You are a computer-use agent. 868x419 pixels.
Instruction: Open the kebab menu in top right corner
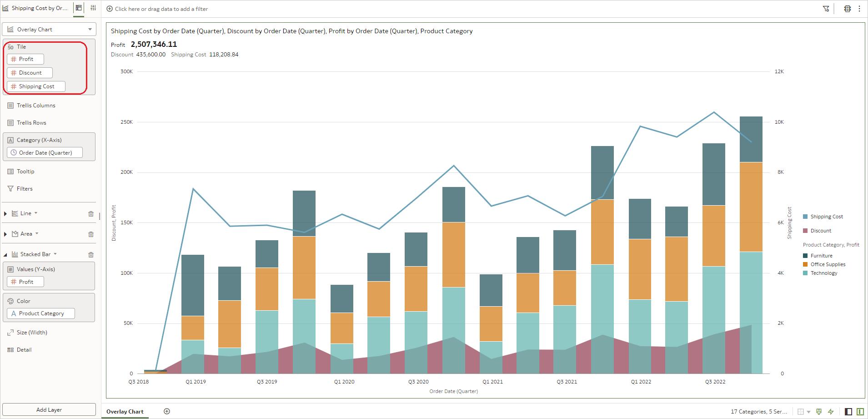(x=860, y=9)
